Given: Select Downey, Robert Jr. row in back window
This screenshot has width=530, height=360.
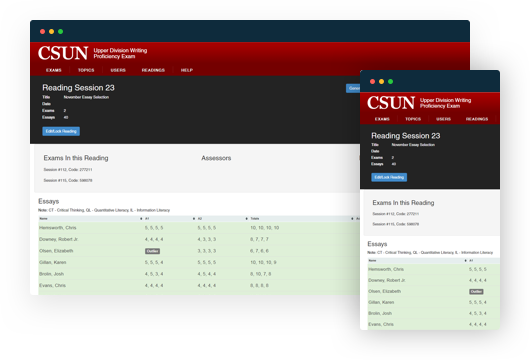Looking at the screenshot, I should [199, 239].
